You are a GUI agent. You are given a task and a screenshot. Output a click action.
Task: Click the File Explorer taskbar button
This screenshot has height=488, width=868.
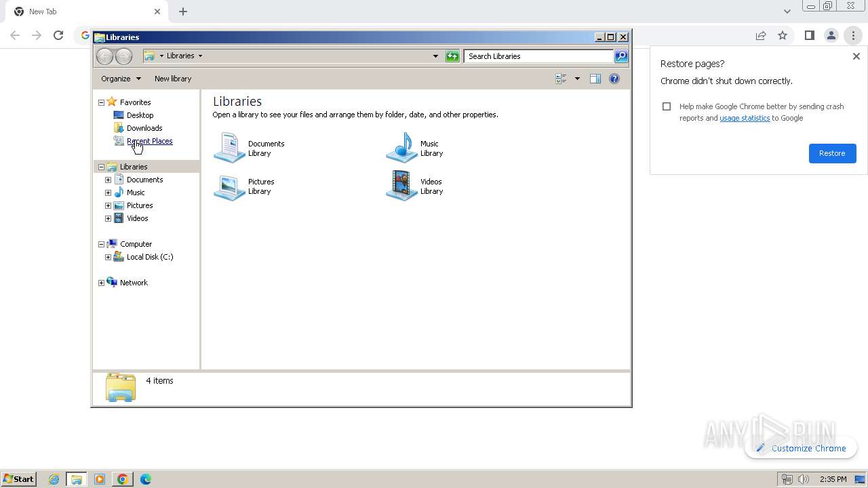tap(77, 479)
